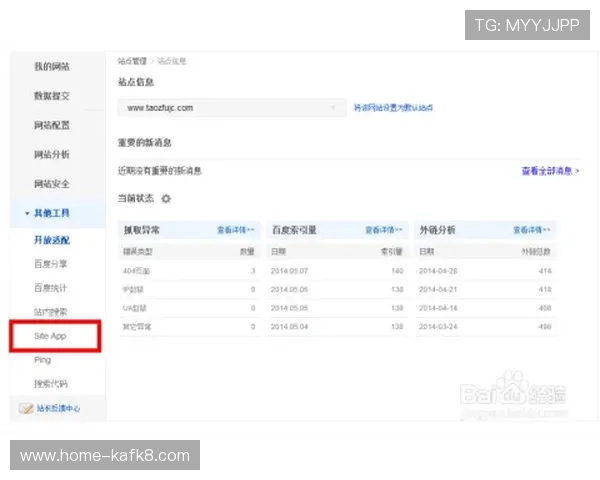The height and width of the screenshot is (480, 600).
Task: Click index date 2014.05.07
Action: pos(289,271)
